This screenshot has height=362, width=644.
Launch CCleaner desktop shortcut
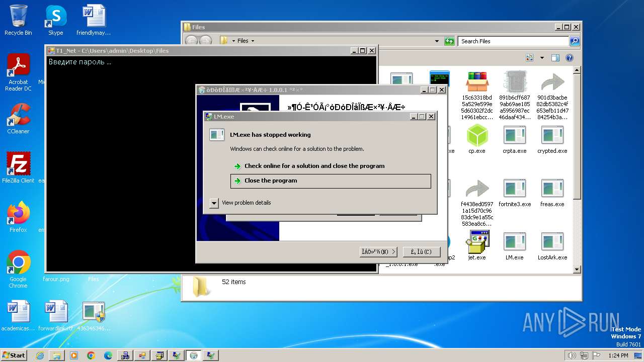tap(18, 119)
